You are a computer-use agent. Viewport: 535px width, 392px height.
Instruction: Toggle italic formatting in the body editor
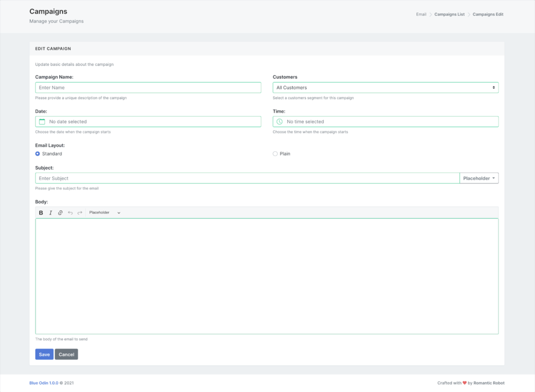[x=50, y=212]
